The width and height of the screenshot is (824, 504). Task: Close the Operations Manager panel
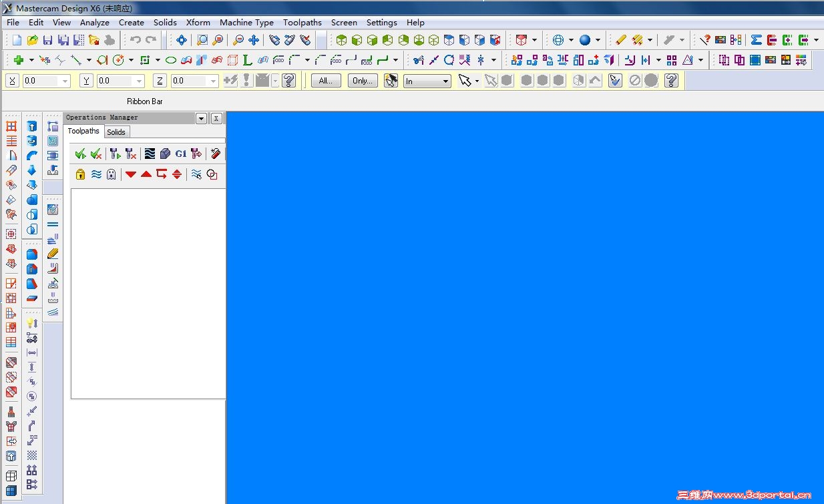pos(216,118)
